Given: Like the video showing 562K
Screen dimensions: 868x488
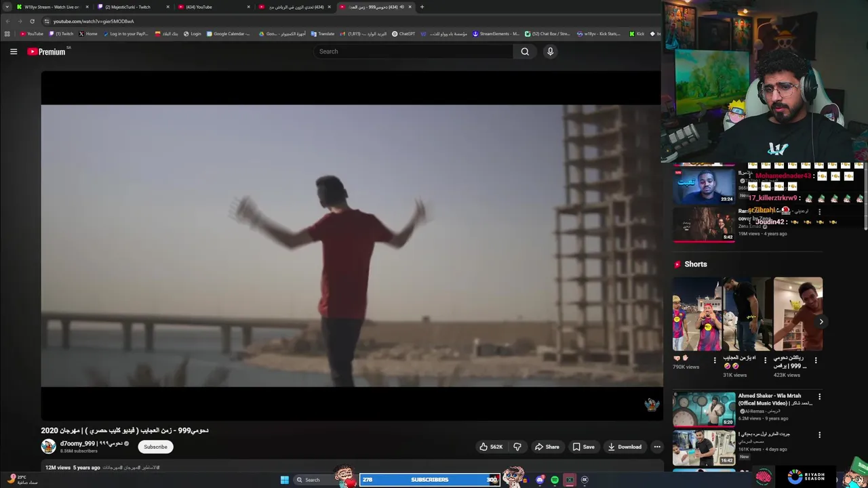Looking at the screenshot, I should point(491,447).
